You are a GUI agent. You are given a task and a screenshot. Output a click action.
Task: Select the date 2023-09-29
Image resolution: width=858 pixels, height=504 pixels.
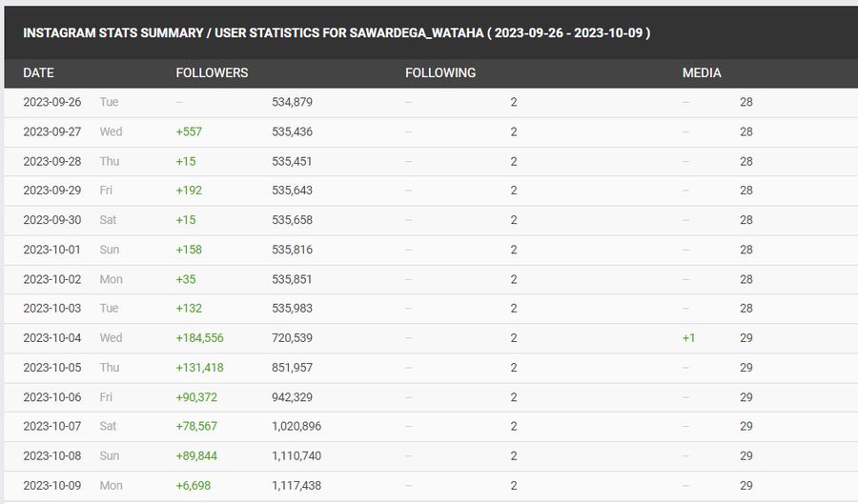click(x=52, y=191)
